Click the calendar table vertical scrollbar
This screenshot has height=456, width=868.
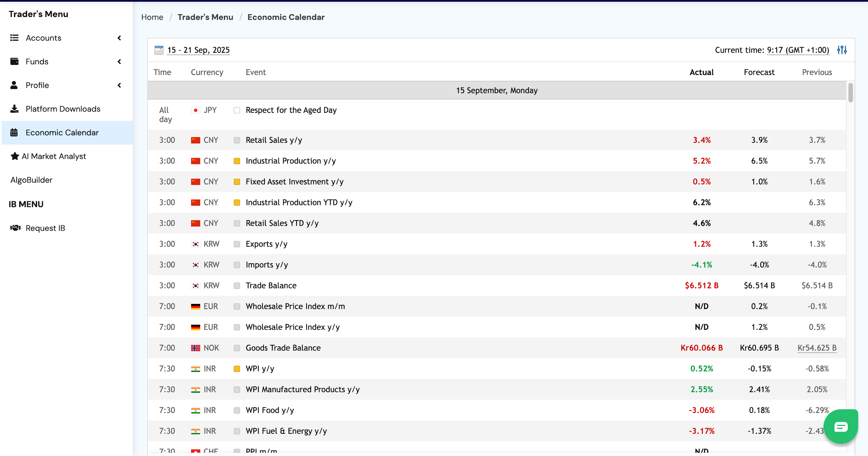pos(850,93)
